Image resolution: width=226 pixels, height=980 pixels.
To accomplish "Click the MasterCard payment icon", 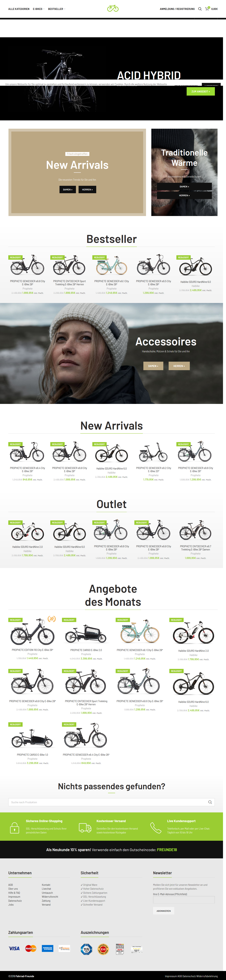I will coord(31,948).
